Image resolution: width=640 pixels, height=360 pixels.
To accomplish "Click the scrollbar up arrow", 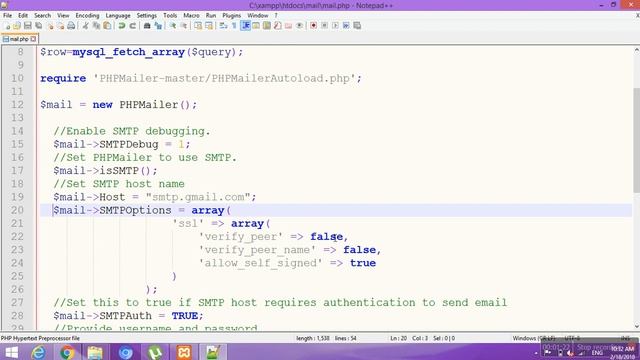I will click(636, 50).
